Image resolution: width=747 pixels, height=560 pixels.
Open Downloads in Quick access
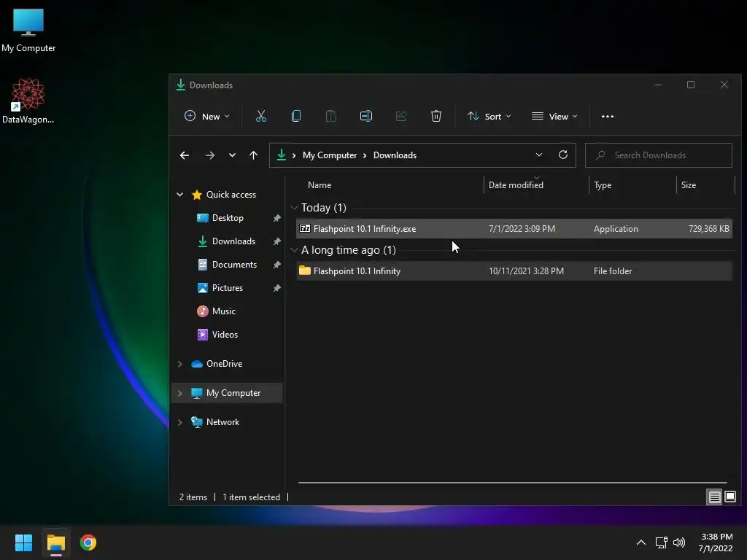click(x=233, y=241)
